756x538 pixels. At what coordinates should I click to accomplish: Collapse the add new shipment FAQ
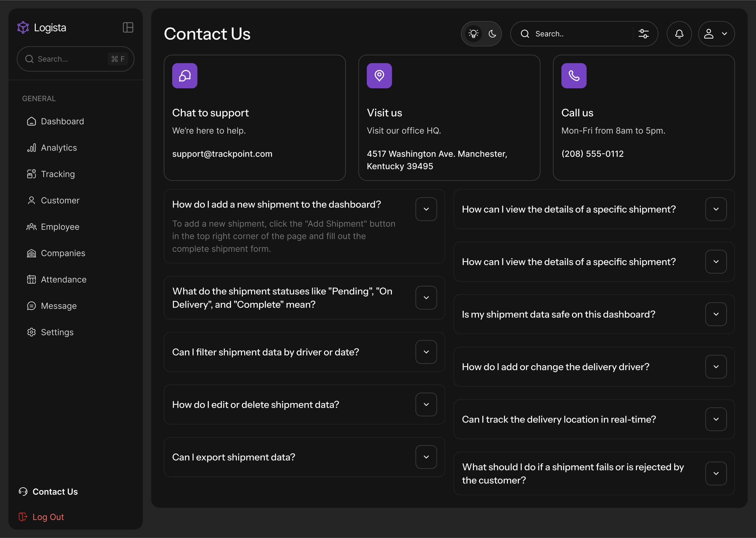pyautogui.click(x=426, y=209)
